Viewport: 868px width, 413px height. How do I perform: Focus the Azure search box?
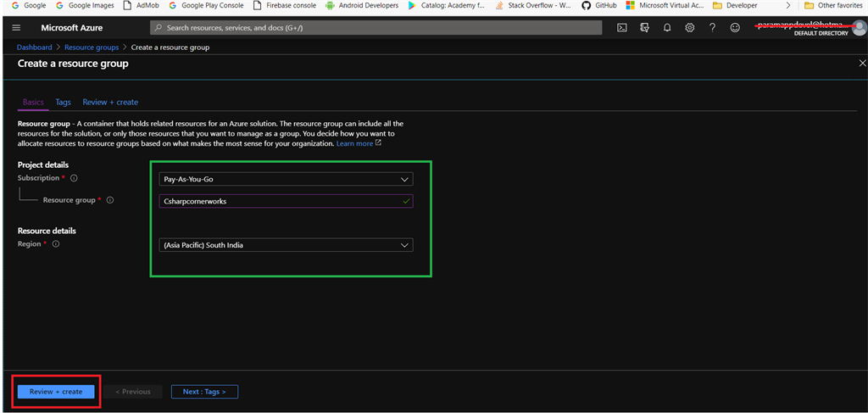pos(376,28)
